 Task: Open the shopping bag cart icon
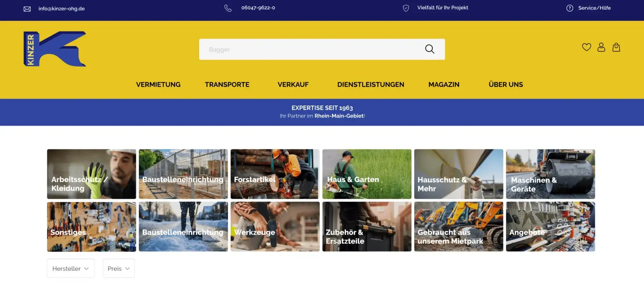(616, 47)
